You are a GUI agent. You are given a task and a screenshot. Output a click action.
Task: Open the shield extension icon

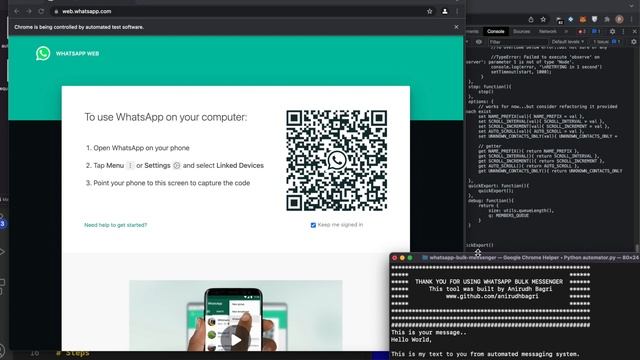pyautogui.click(x=595, y=19)
